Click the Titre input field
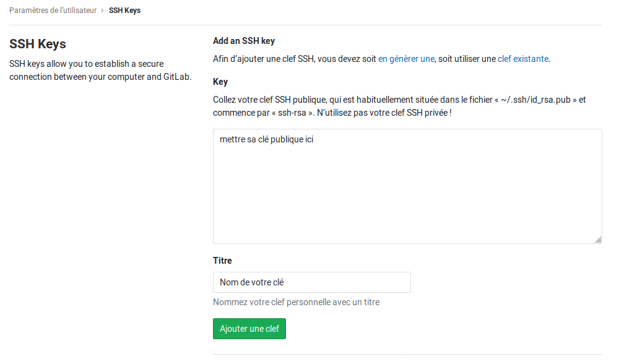632x364 pixels. (x=311, y=282)
